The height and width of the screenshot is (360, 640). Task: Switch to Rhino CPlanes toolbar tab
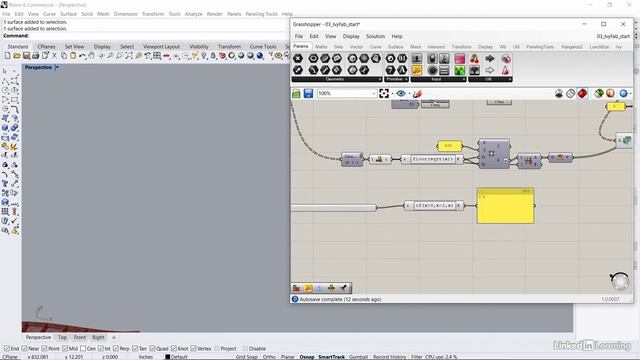click(x=46, y=47)
